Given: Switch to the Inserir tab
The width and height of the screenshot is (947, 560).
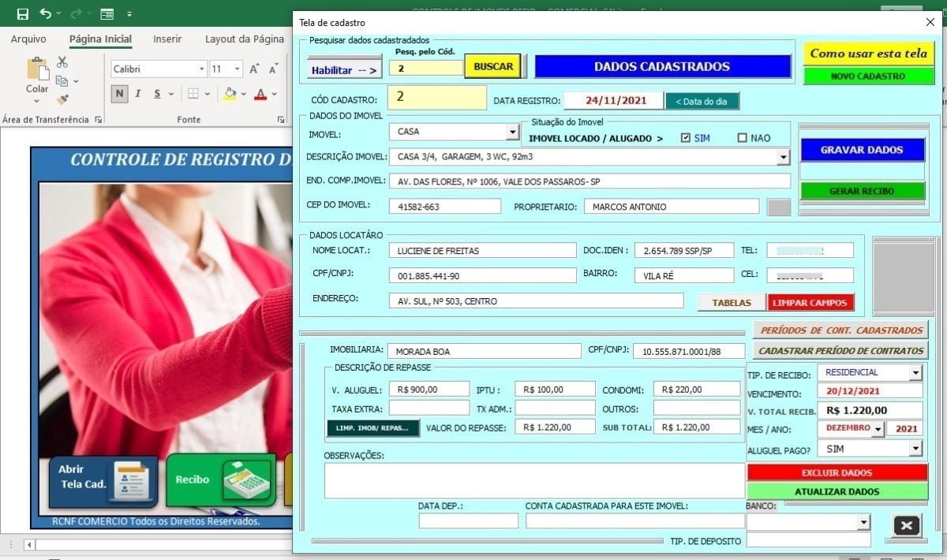Looking at the screenshot, I should click(167, 39).
